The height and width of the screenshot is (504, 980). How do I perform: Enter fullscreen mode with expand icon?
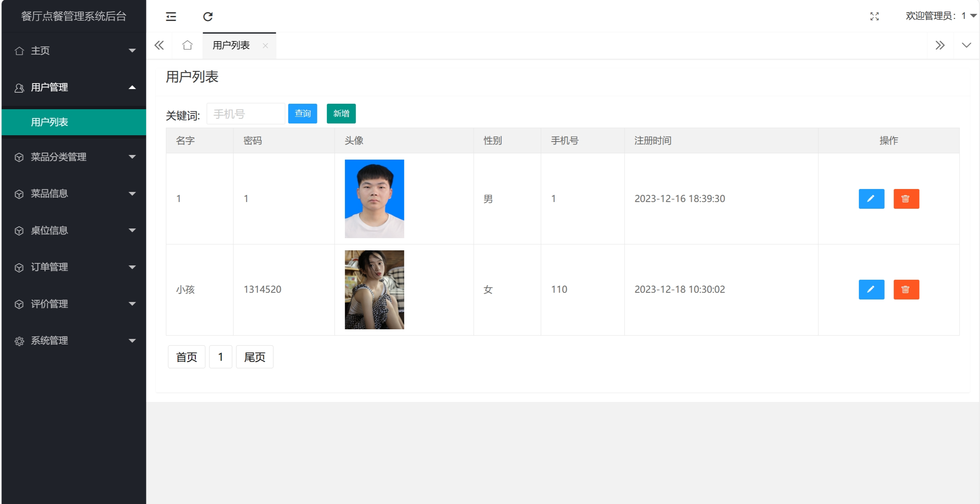[x=875, y=16]
